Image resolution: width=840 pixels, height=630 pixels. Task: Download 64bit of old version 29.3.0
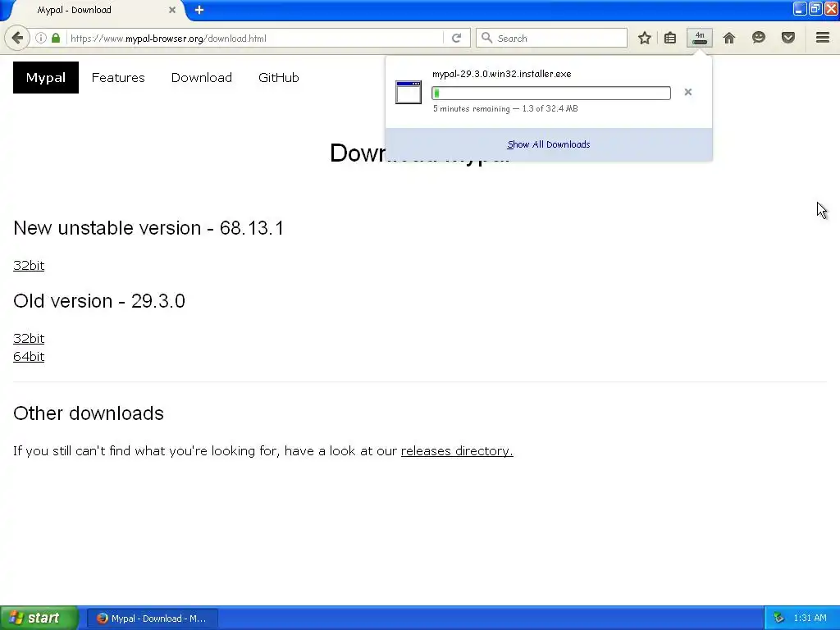coord(29,356)
